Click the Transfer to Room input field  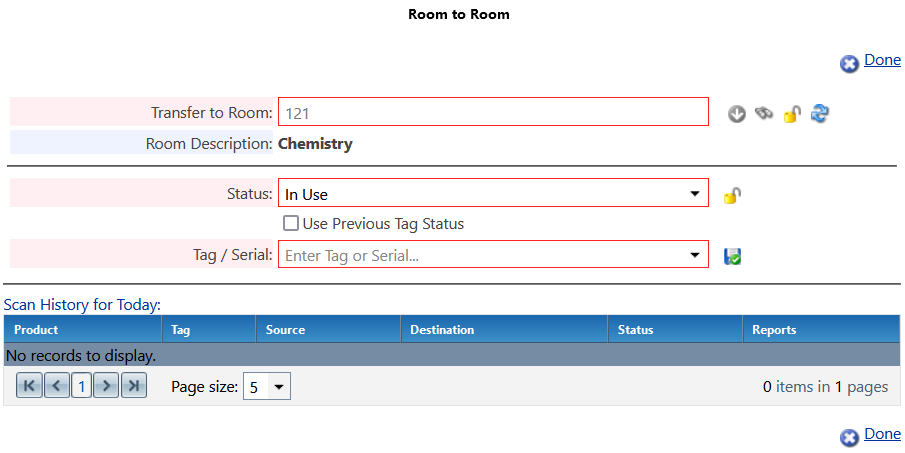(x=493, y=111)
